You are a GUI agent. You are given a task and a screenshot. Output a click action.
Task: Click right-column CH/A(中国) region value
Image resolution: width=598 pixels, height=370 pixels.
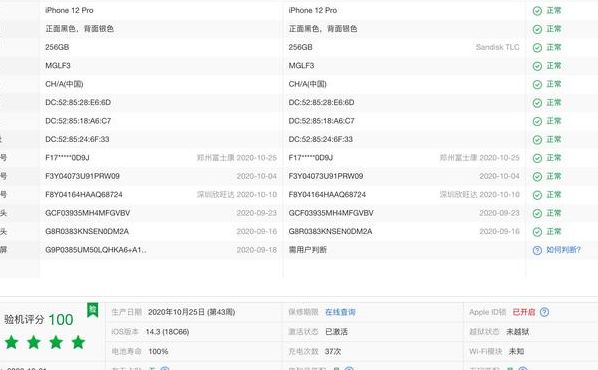307,84
